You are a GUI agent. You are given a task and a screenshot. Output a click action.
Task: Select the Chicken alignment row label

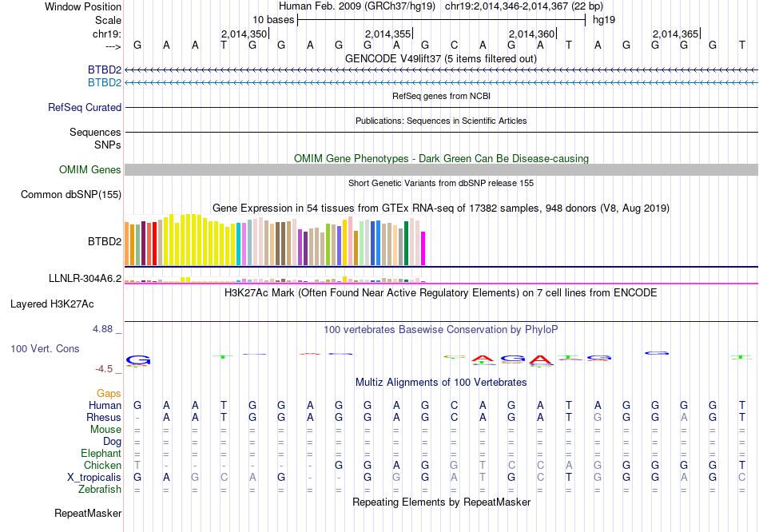pyautogui.click(x=102, y=465)
